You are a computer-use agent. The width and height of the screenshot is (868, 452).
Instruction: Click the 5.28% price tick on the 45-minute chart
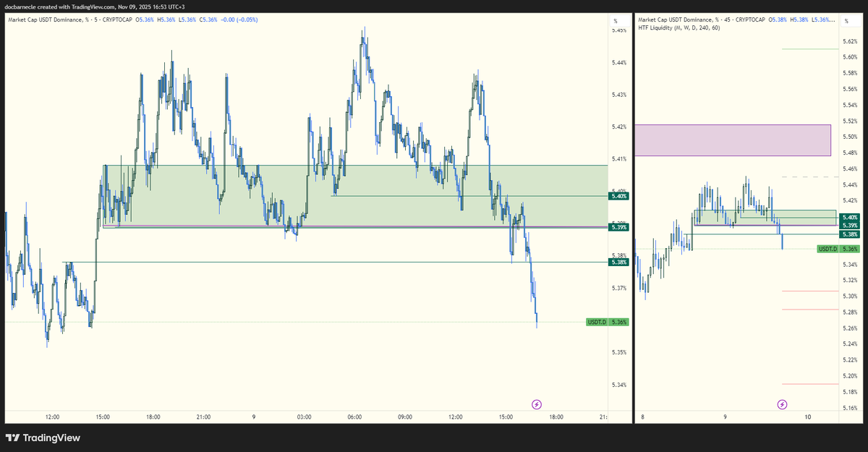pos(850,312)
